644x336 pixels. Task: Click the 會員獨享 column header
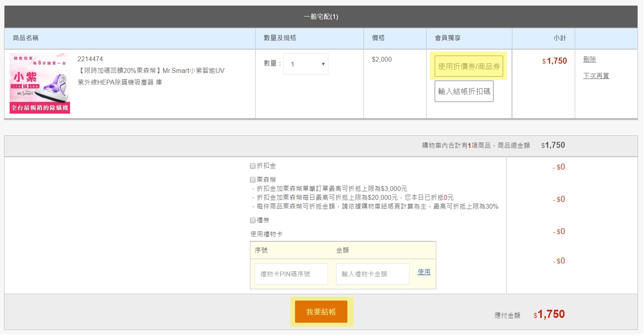coord(448,38)
